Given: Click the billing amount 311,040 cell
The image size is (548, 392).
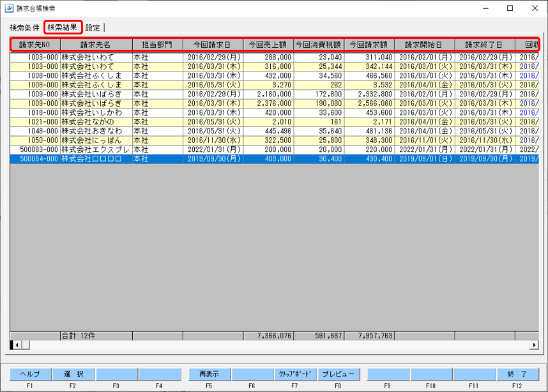Looking at the screenshot, I should pos(369,57).
